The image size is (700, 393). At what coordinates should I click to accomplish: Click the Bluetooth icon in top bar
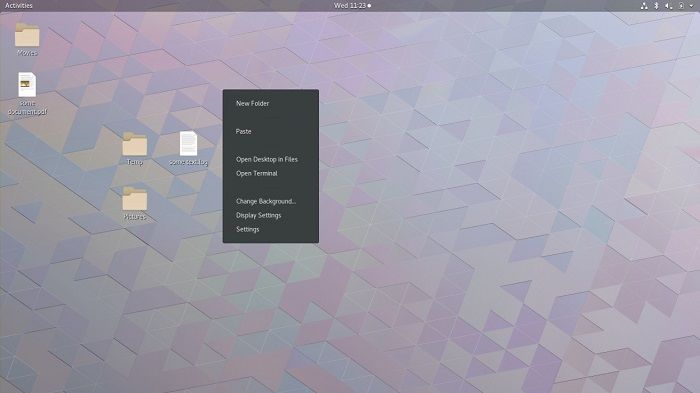point(656,6)
